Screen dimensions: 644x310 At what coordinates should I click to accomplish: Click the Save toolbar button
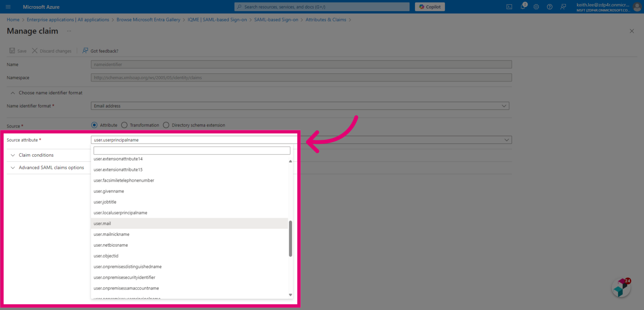pyautogui.click(x=18, y=51)
